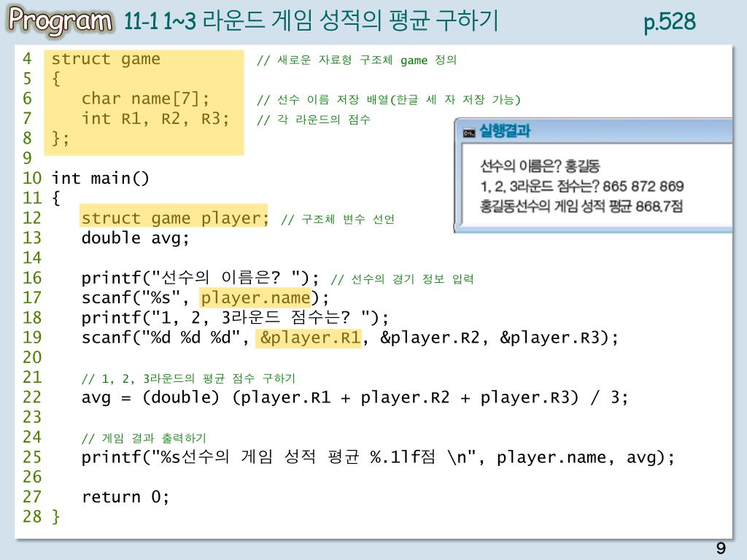Click the code 'int R1, R2, R3;'

coord(155,119)
